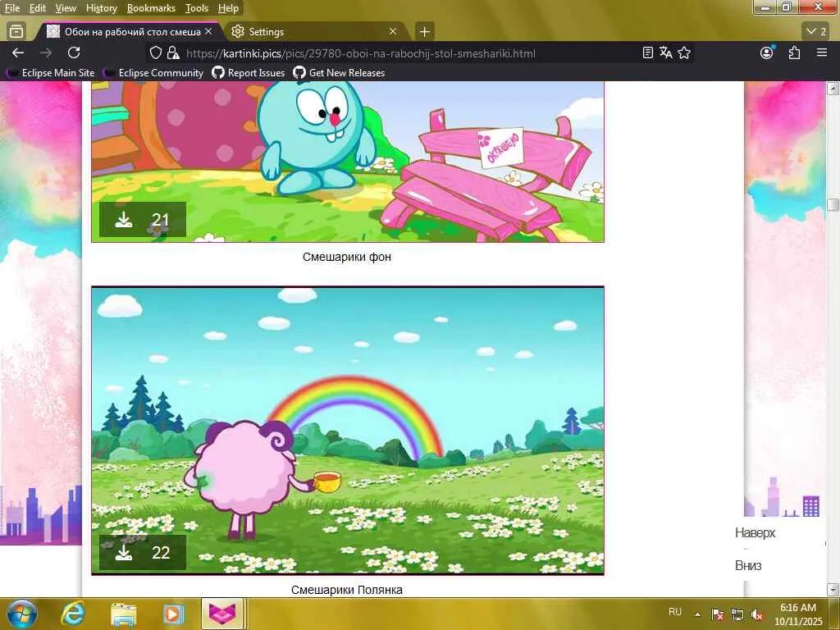
Task: Click the forward navigation arrow
Action: (x=46, y=52)
